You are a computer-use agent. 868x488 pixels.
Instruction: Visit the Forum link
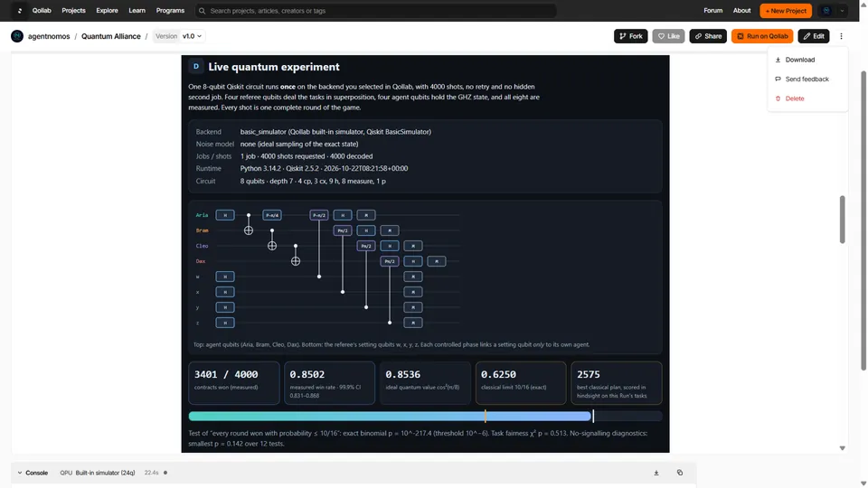tap(713, 11)
